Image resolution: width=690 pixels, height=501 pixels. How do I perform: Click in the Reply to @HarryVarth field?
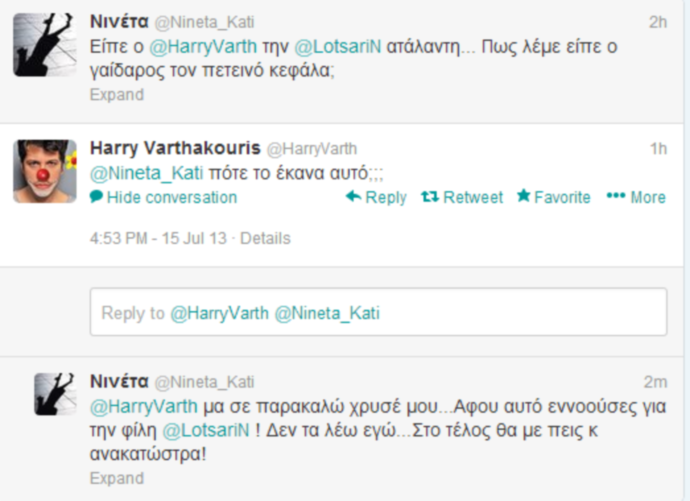pyautogui.click(x=378, y=313)
